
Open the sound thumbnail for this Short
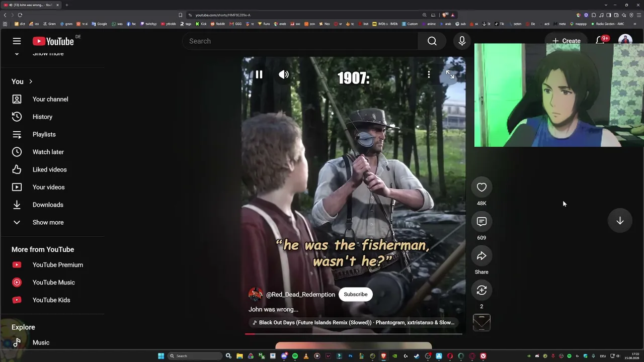(481, 323)
